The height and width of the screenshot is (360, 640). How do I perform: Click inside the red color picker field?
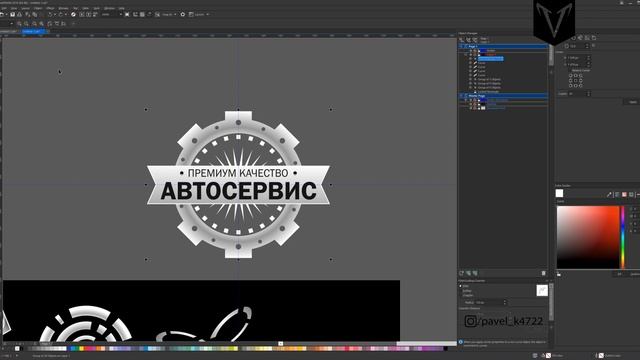click(588, 237)
